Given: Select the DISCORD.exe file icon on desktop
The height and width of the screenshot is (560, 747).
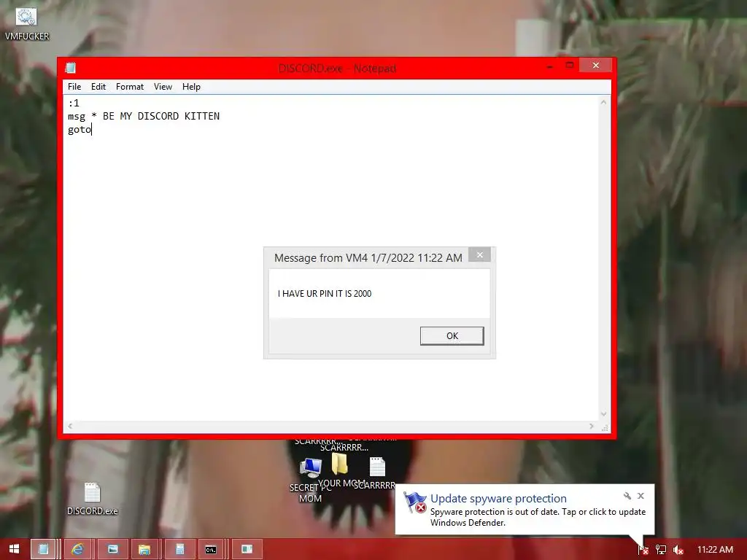Looking at the screenshot, I should (x=93, y=499).
